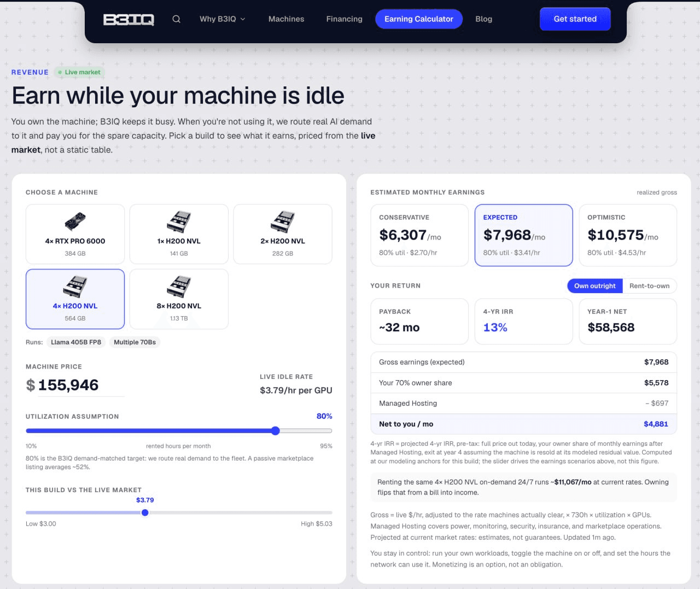Select the Expected earnings scenario
The image size is (700, 589).
[x=523, y=235]
